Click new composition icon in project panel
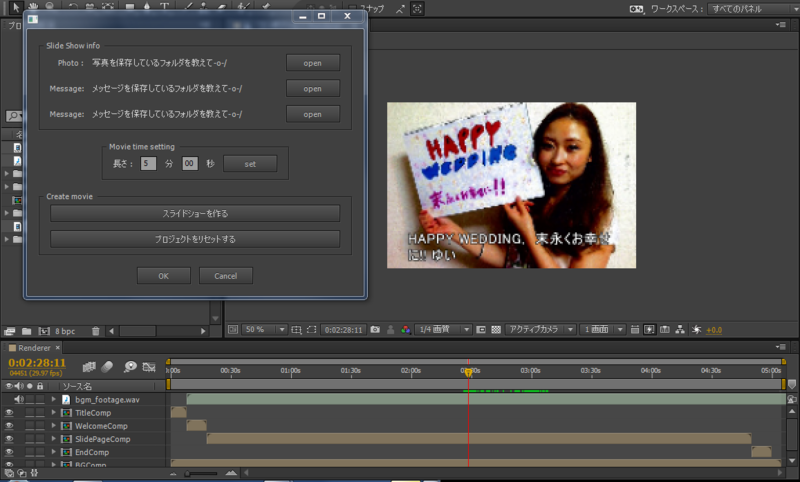 pyautogui.click(x=44, y=331)
